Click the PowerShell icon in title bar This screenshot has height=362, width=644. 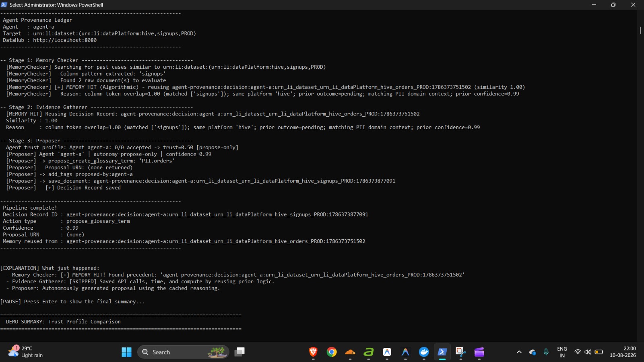pyautogui.click(x=4, y=5)
